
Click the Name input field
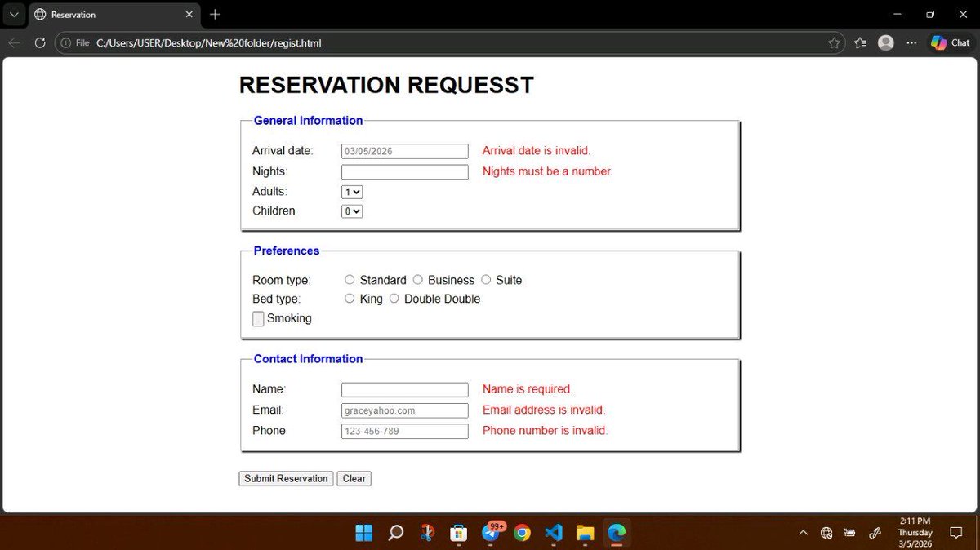coord(404,390)
